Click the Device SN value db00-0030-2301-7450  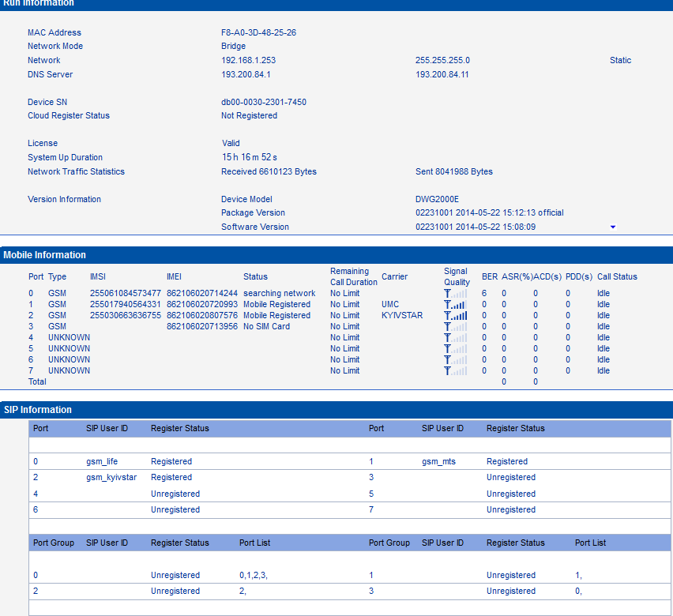coord(263,102)
